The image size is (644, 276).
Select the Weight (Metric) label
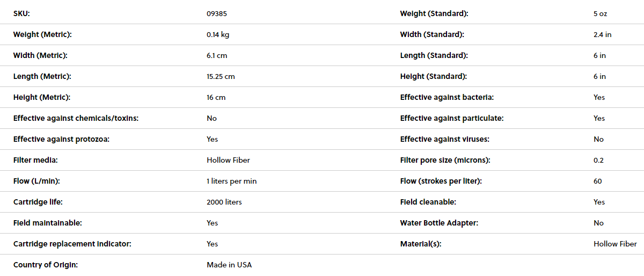pyautogui.click(x=42, y=34)
